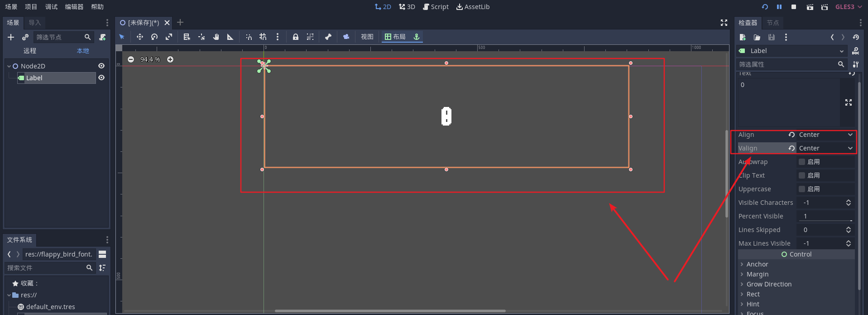
Task: Switch to the 节点 node tab
Action: click(x=773, y=23)
